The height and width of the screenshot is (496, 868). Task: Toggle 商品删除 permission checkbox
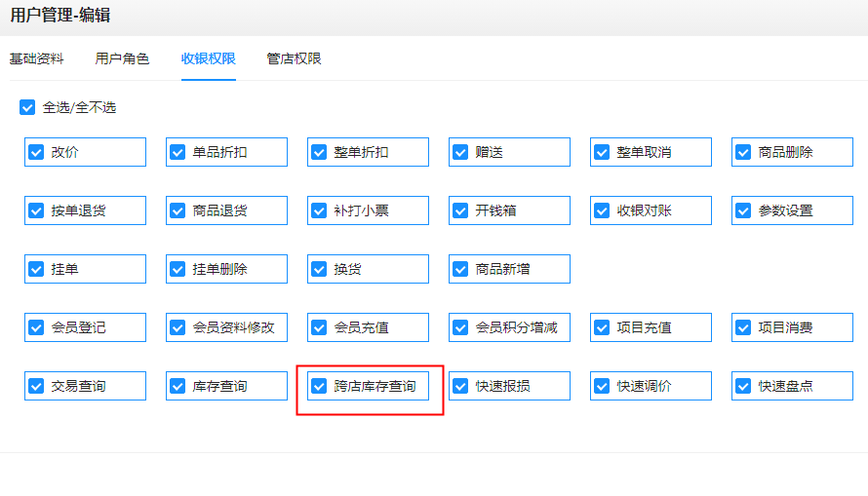tap(743, 152)
